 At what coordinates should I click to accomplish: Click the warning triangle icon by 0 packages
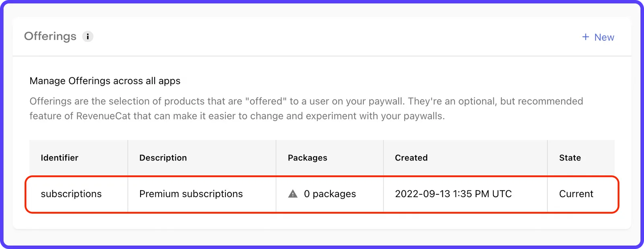pyautogui.click(x=293, y=194)
